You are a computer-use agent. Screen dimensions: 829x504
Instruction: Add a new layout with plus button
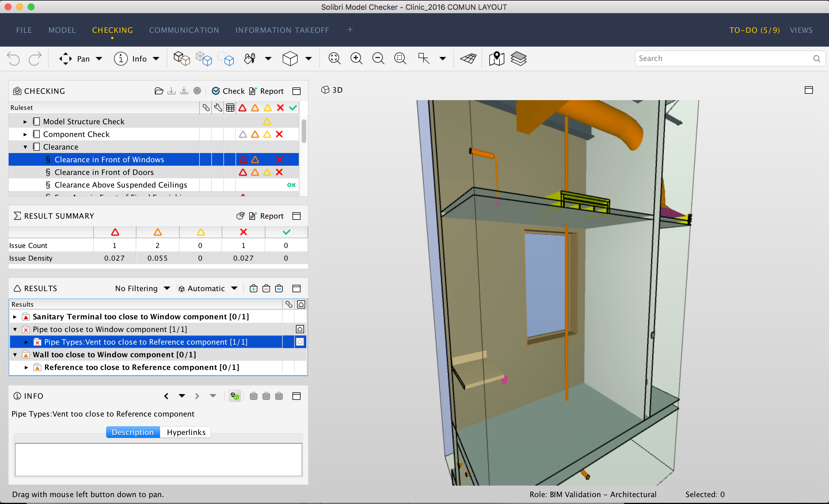[x=350, y=30]
